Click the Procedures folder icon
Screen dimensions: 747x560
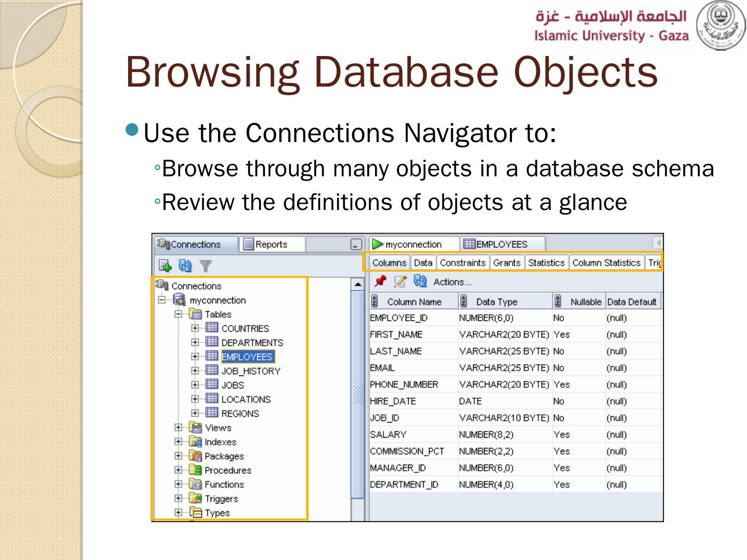[x=196, y=470]
